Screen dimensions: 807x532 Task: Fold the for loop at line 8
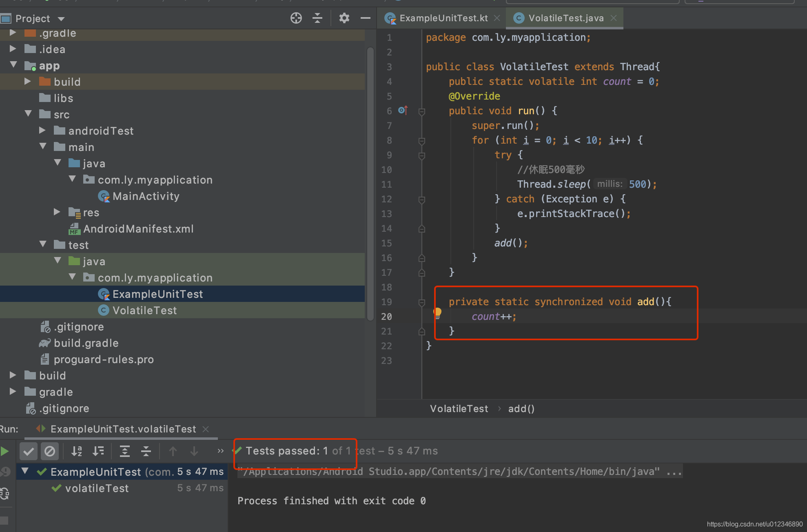[x=422, y=141]
